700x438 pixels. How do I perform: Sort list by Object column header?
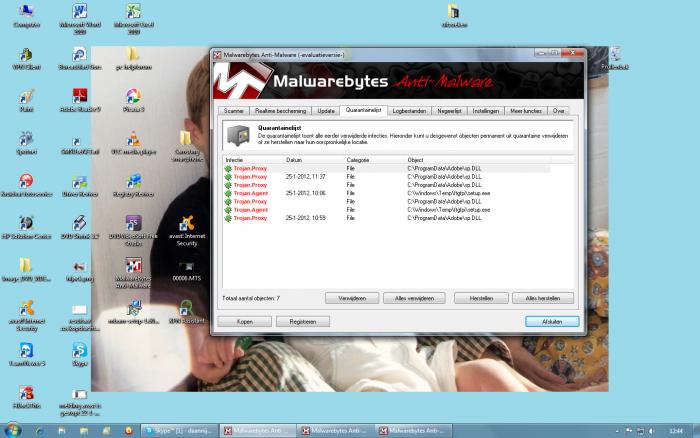point(478,160)
